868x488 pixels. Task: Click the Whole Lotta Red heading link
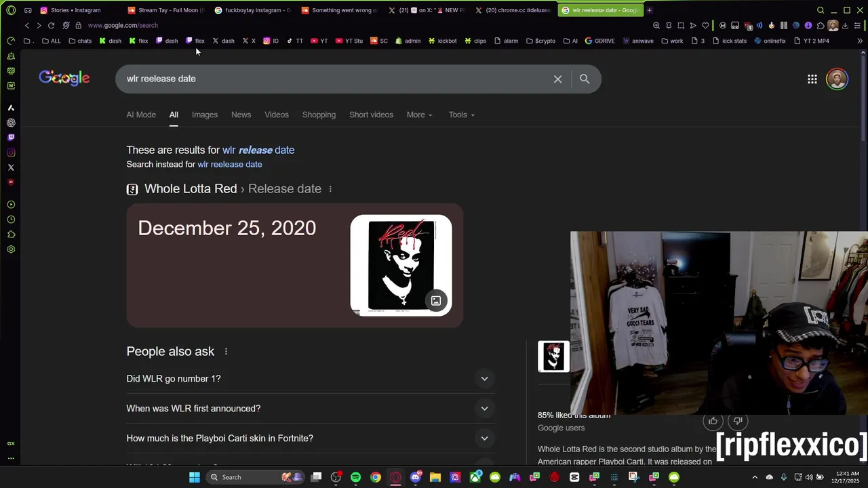(x=191, y=189)
